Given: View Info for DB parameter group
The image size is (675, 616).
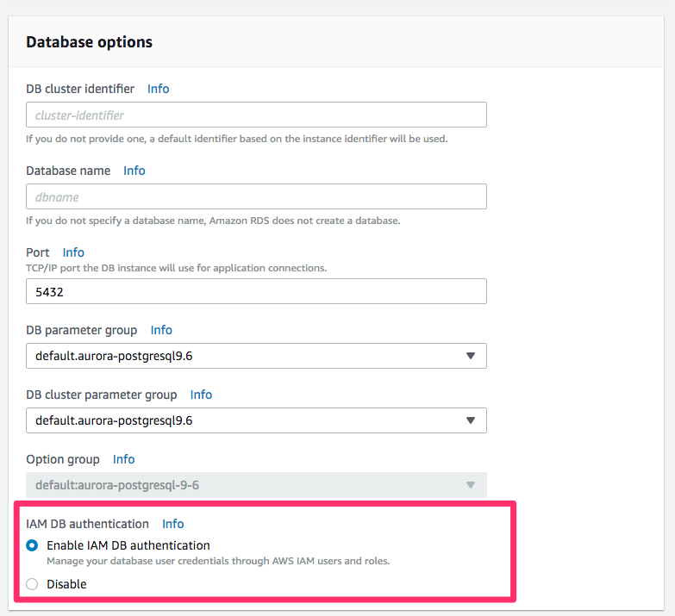Looking at the screenshot, I should (x=161, y=330).
